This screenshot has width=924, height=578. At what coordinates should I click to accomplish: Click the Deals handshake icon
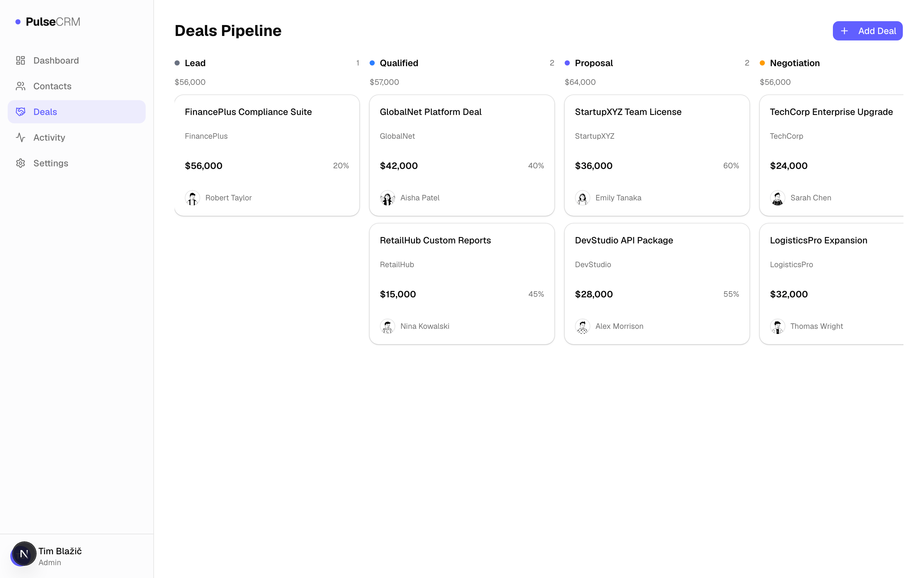(x=21, y=112)
